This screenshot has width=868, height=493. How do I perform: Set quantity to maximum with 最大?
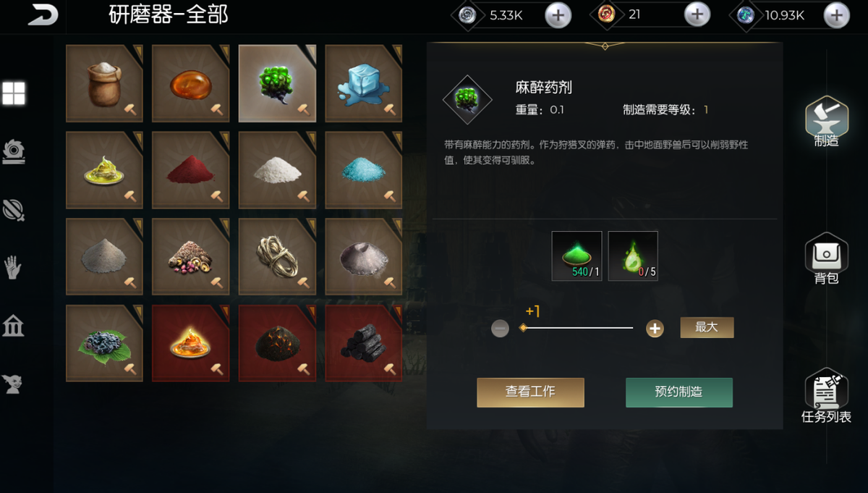(x=707, y=327)
